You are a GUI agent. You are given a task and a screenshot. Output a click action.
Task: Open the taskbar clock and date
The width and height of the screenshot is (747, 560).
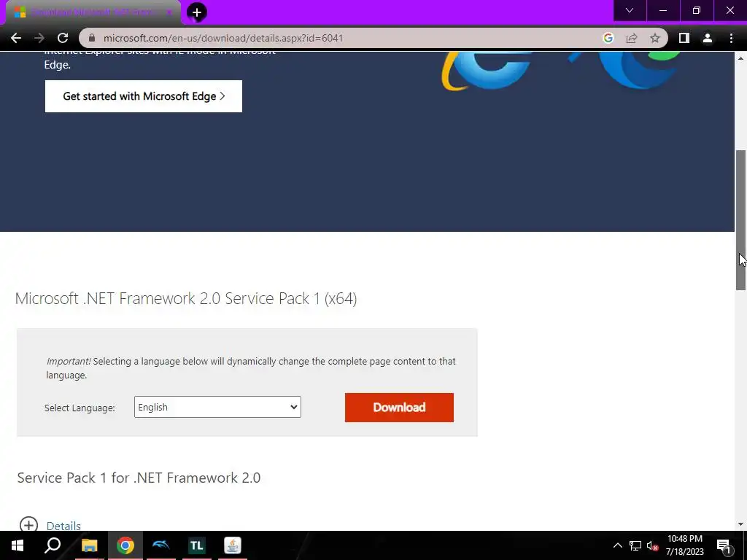[684, 545]
